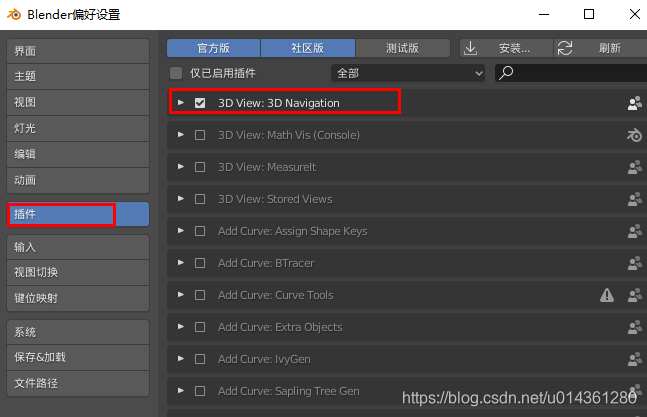Click community icon on BTracer row
647x417 pixels.
point(635,263)
